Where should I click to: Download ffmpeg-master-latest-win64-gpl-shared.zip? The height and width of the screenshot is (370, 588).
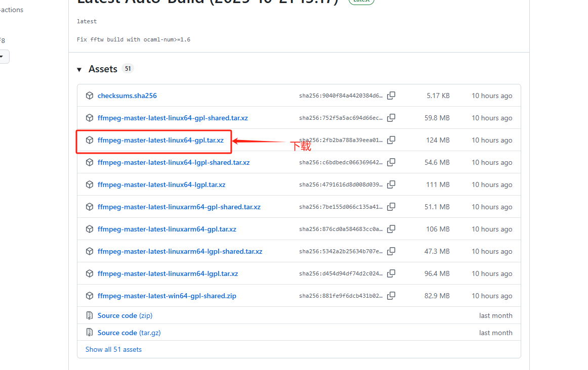167,296
